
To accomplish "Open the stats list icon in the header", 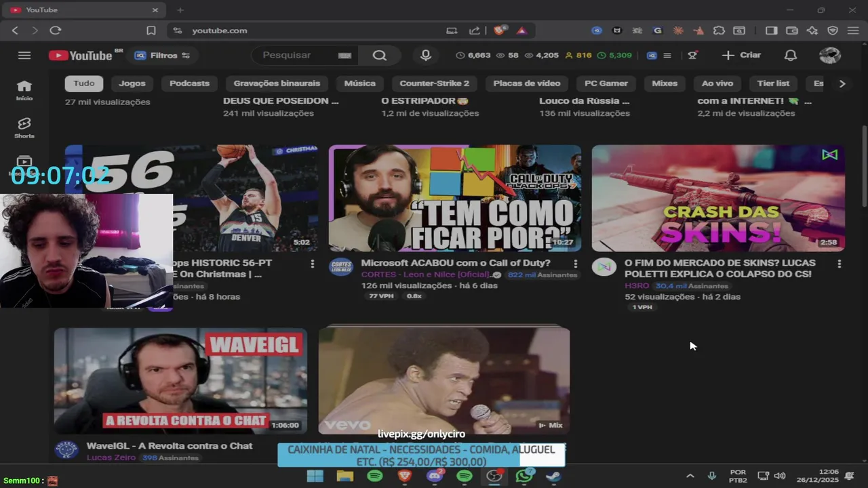I will click(x=667, y=56).
